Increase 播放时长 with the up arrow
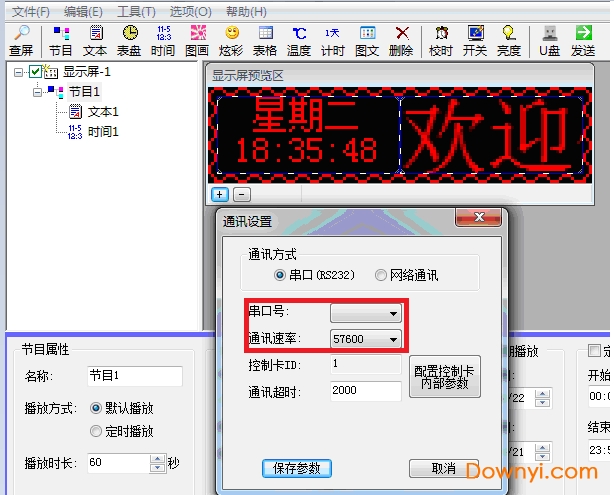The image size is (614, 495). click(x=157, y=459)
